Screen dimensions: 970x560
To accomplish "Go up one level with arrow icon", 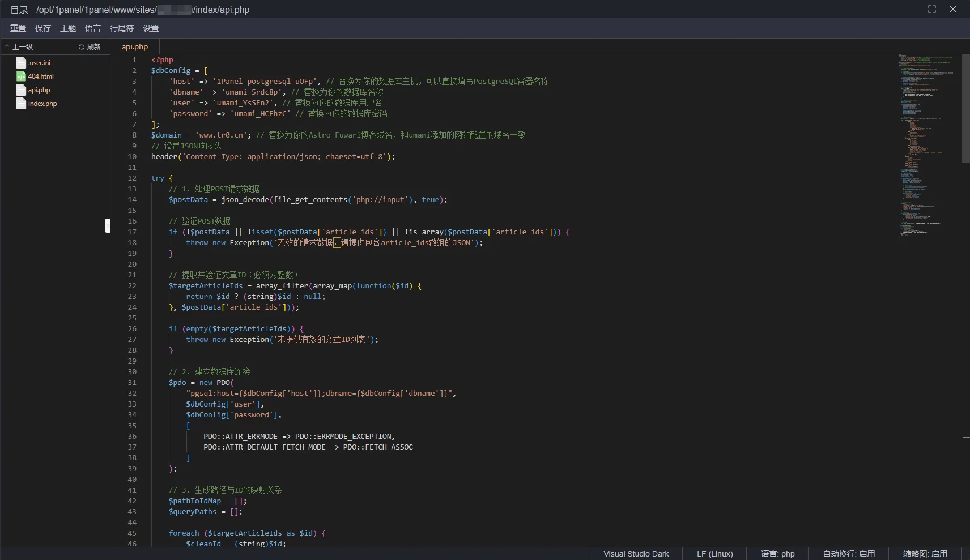I will pos(7,47).
